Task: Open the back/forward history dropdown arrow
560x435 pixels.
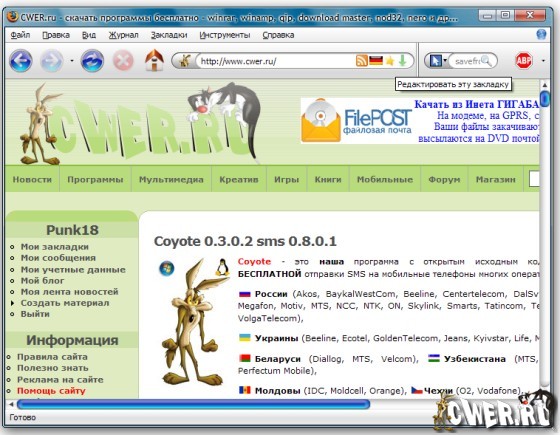Action: coord(72,61)
